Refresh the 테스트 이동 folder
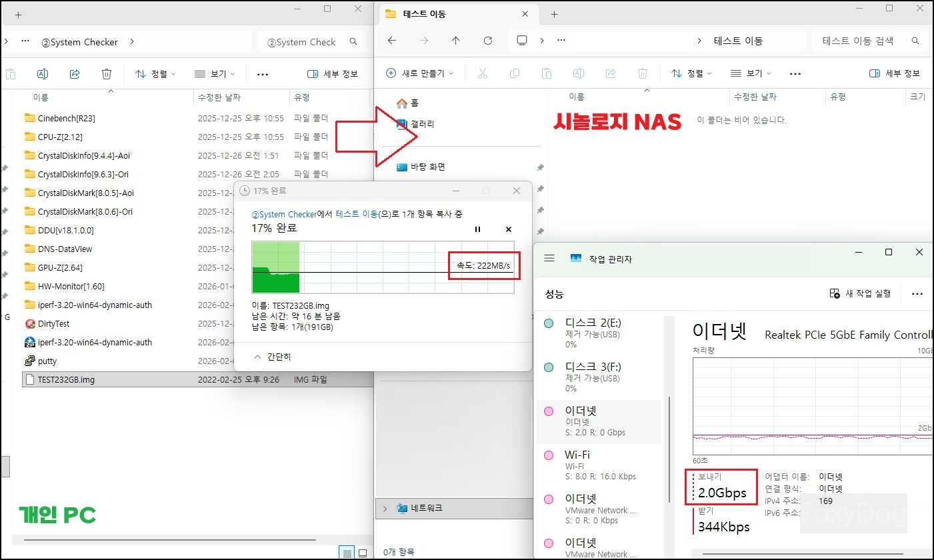 click(x=488, y=41)
